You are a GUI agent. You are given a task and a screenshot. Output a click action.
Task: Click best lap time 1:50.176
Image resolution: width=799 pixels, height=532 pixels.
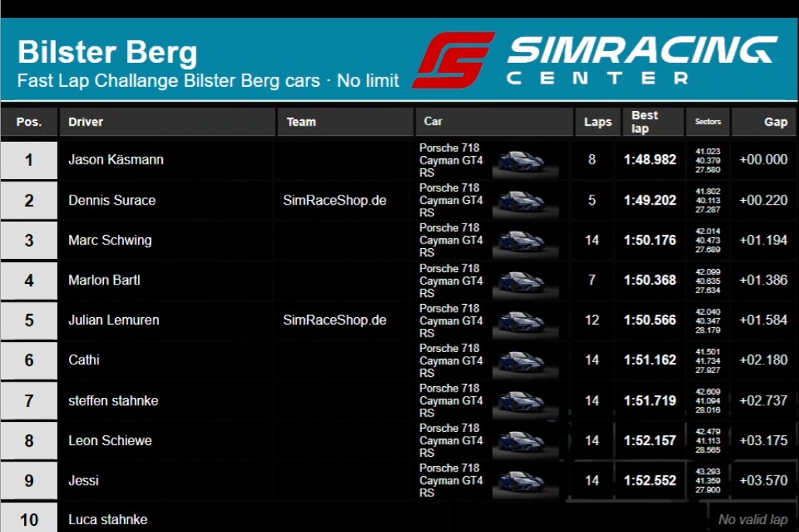coord(650,240)
